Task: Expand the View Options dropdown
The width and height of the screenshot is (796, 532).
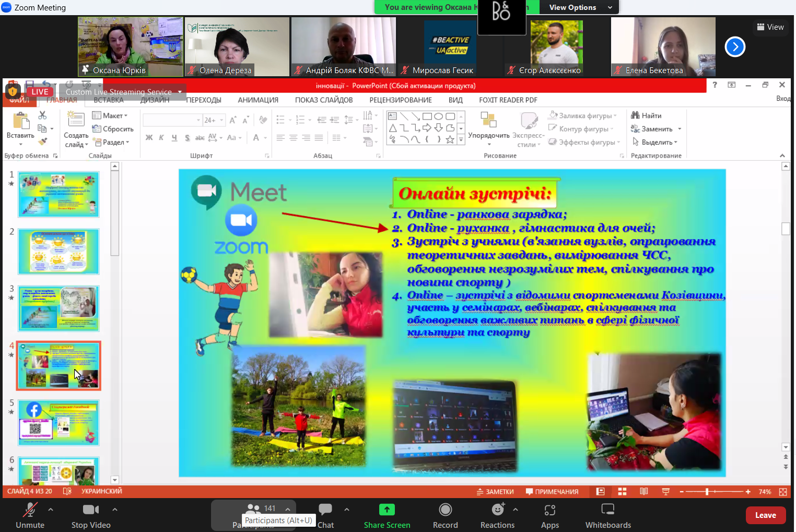Action: click(x=580, y=7)
